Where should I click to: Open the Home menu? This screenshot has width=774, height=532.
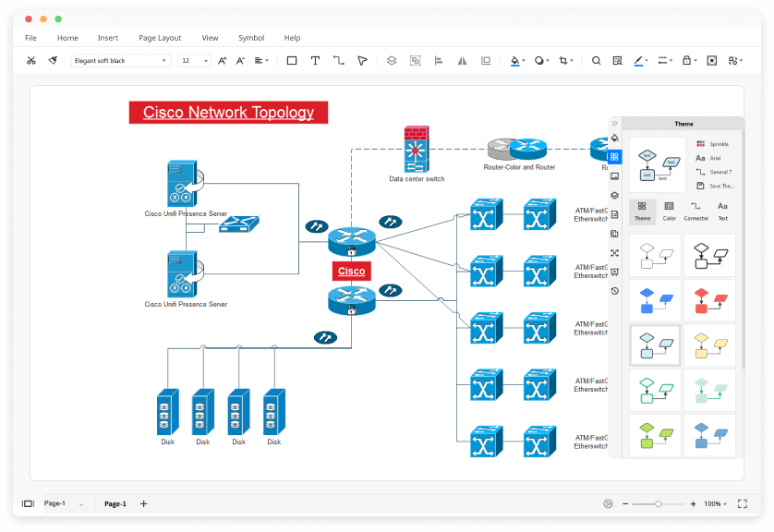point(67,38)
